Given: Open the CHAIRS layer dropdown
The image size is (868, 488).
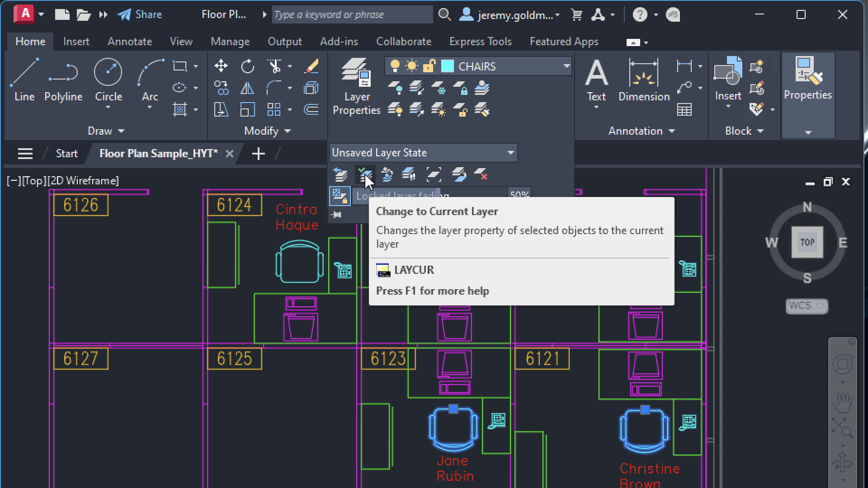Looking at the screenshot, I should 566,66.
